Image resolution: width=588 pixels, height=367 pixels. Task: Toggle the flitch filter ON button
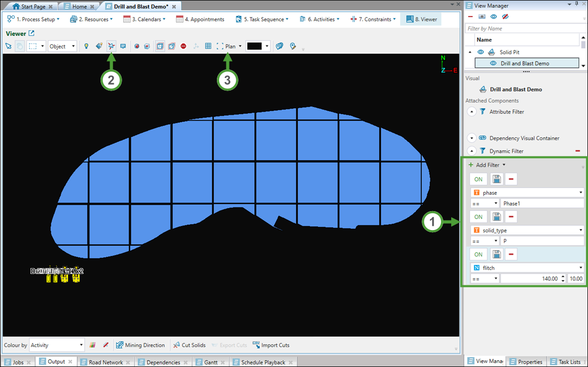[479, 254]
